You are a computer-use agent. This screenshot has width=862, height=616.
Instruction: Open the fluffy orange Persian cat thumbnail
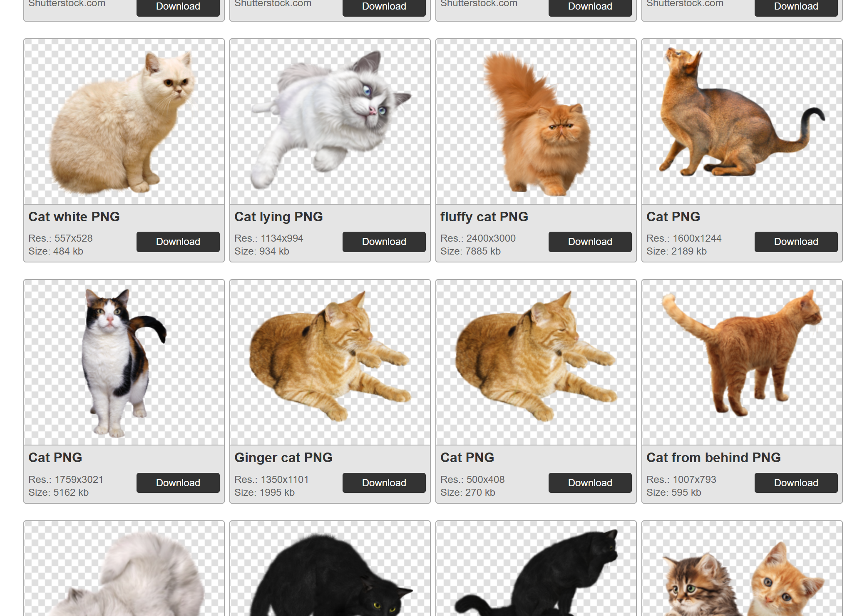(536, 121)
